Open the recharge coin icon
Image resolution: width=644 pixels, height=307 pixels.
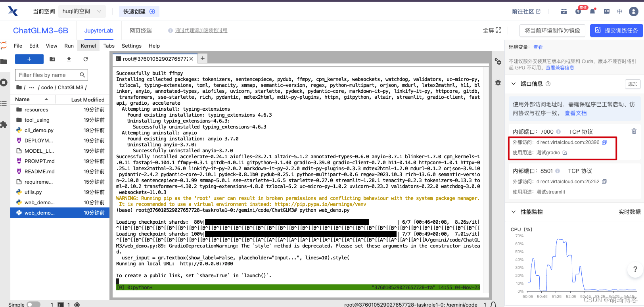click(x=578, y=12)
